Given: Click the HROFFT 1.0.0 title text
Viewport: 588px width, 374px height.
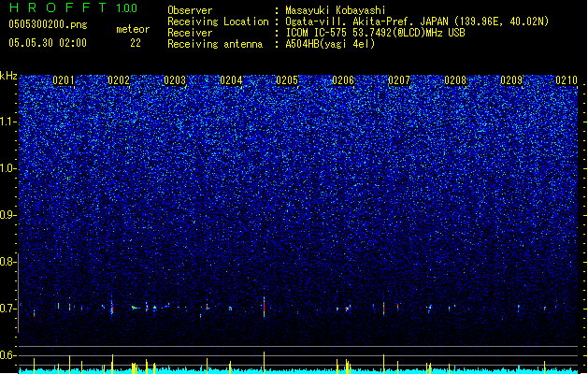Looking at the screenshot, I should pos(73,7).
